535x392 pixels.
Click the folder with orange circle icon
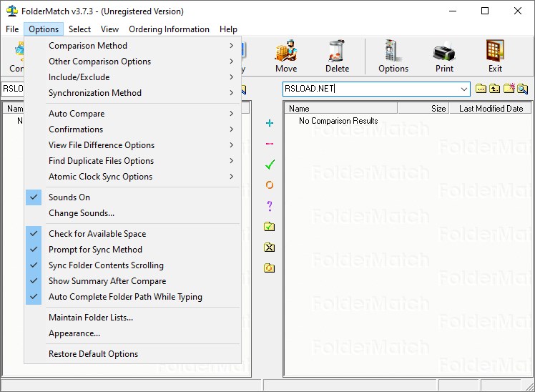click(x=270, y=268)
